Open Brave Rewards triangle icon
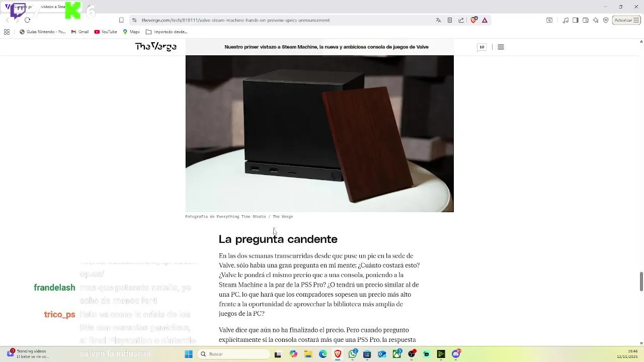 pos(485,20)
